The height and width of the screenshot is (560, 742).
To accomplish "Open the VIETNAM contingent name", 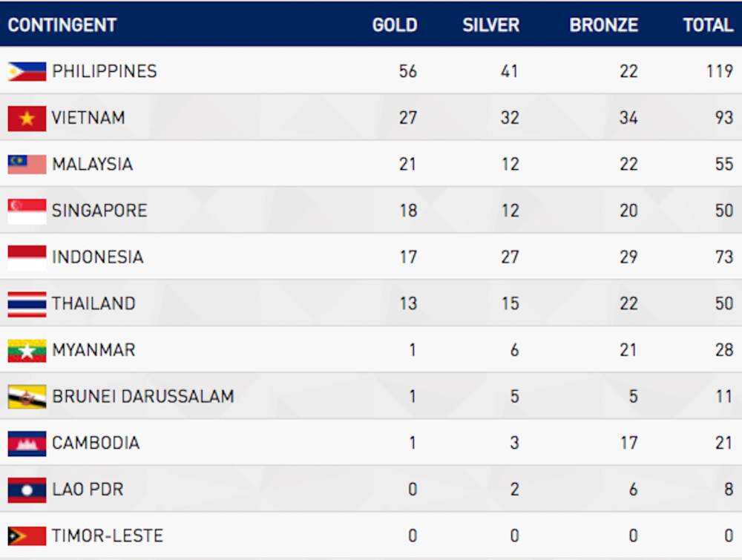I will pyautogui.click(x=88, y=118).
